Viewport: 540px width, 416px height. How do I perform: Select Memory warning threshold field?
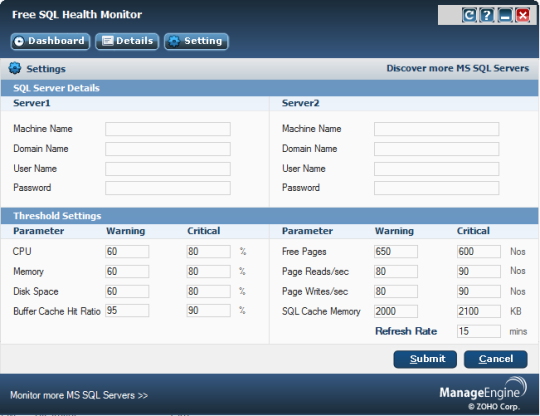click(127, 271)
